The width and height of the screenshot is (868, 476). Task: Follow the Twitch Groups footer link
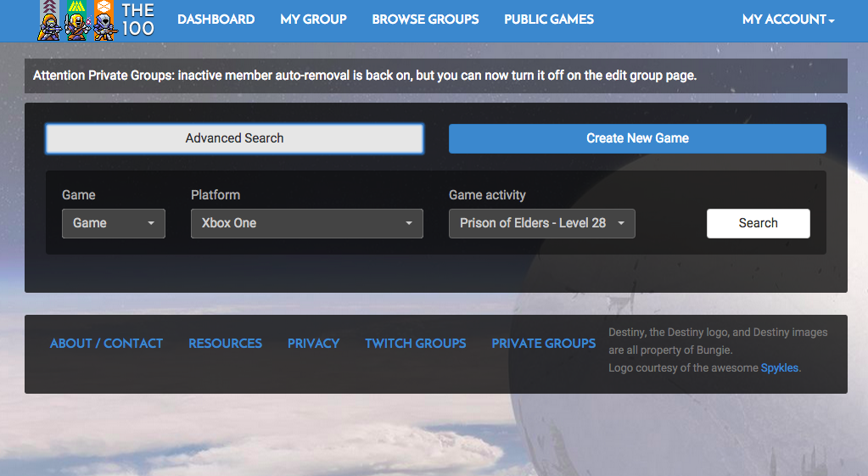(415, 344)
